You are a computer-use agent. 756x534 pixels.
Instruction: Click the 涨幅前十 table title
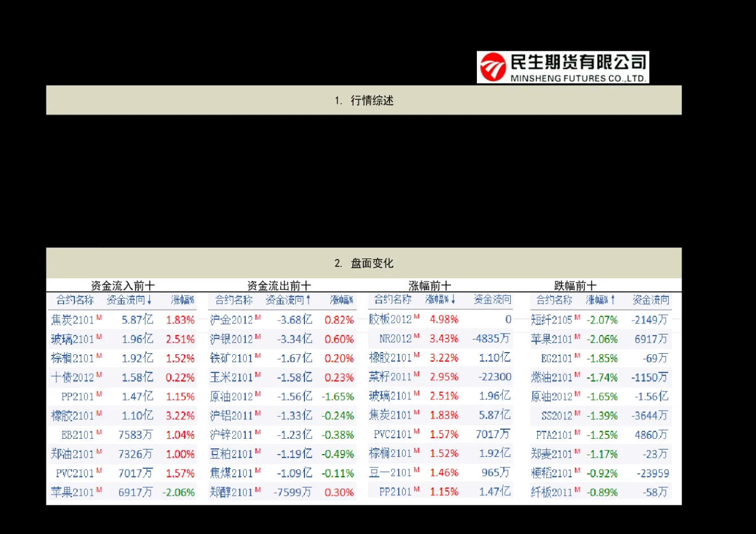430,286
